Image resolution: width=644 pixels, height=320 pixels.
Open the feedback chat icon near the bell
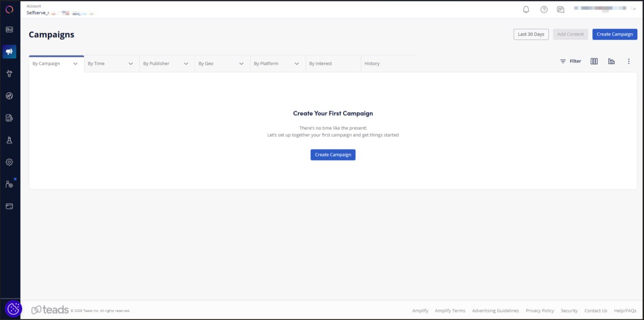click(560, 9)
